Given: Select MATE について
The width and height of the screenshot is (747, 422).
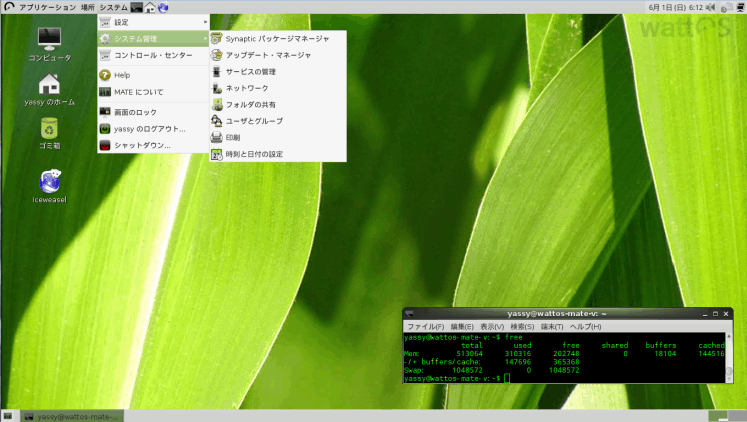Looking at the screenshot, I should click(x=153, y=92).
